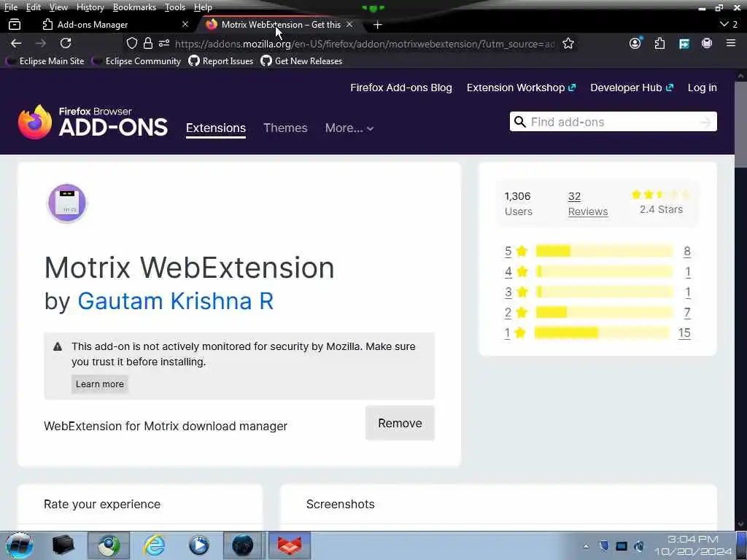This screenshot has height=560, width=747.
Task: Open the File menu
Action: click(x=10, y=7)
